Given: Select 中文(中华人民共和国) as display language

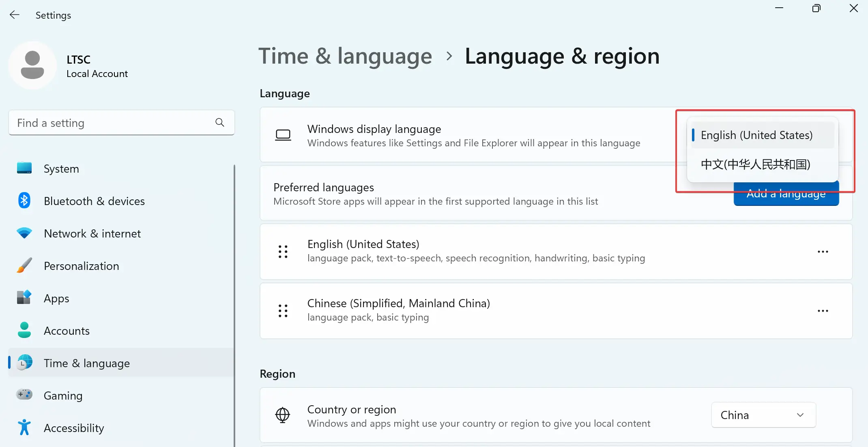Looking at the screenshot, I should (755, 165).
